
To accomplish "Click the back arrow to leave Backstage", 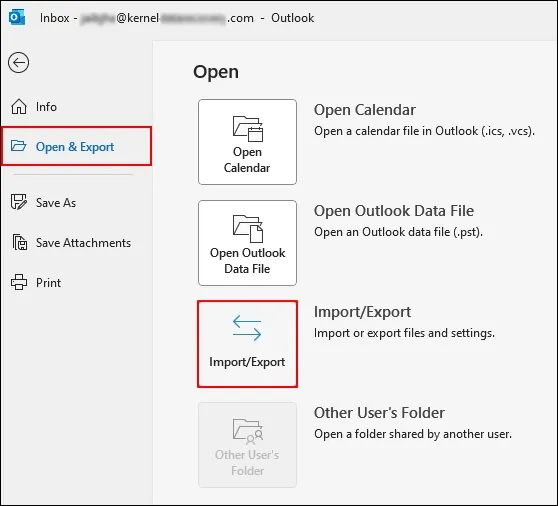I will tap(19, 63).
